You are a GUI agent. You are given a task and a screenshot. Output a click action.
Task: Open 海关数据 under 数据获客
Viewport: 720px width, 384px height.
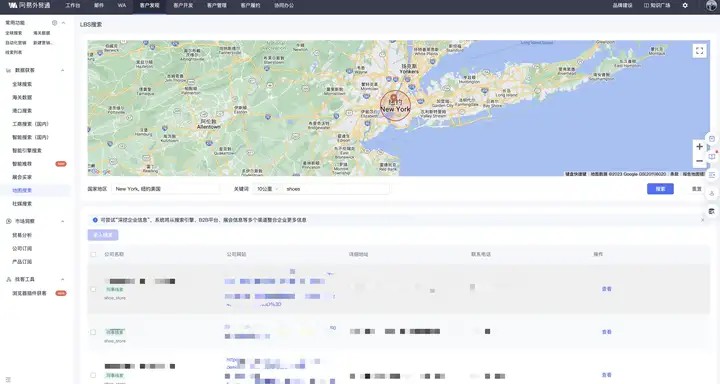coord(22,97)
